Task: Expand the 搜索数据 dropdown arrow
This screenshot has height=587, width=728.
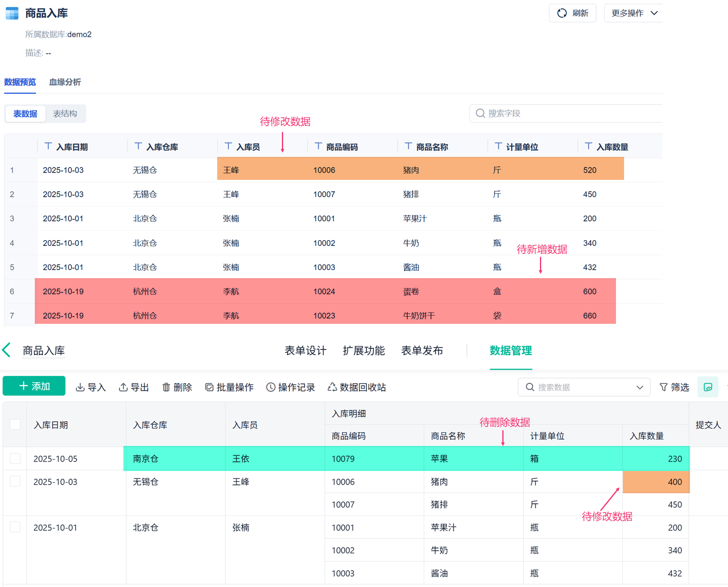Action: click(639, 387)
